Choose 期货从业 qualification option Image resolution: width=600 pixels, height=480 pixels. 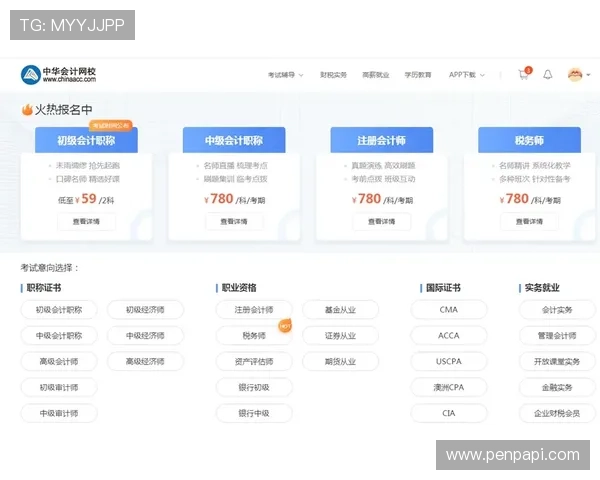click(x=341, y=361)
